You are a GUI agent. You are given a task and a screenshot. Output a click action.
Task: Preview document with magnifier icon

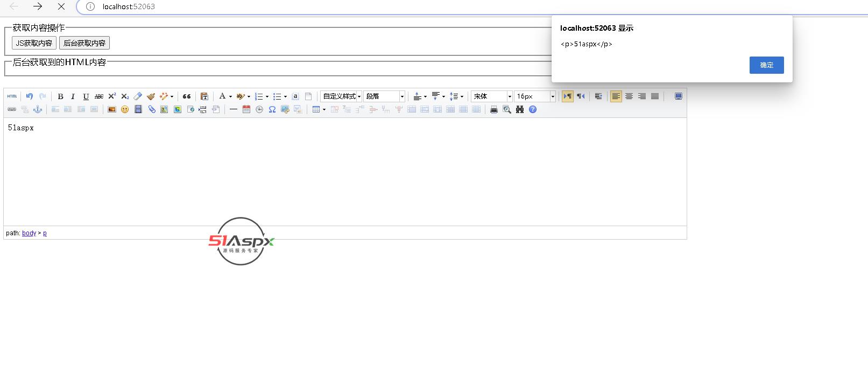(x=507, y=109)
